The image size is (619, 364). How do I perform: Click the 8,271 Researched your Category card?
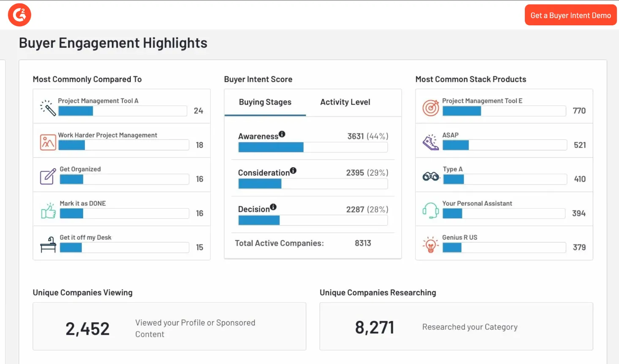[456, 326]
